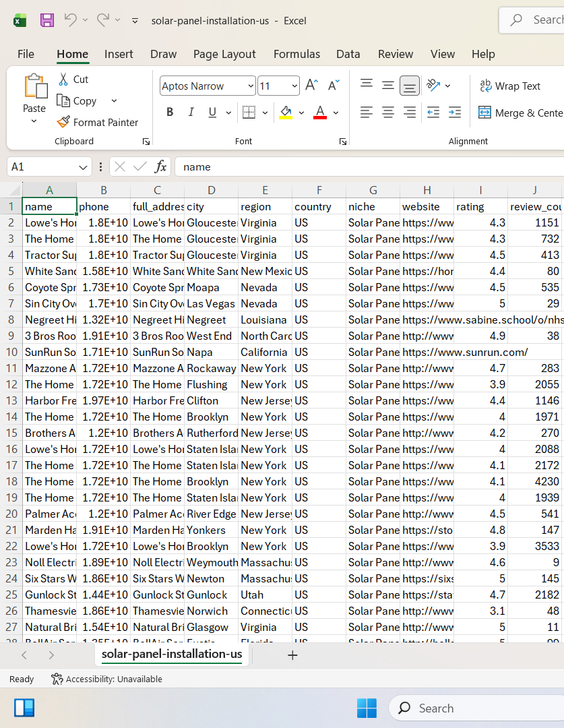The image size is (564, 728).
Task: Click into the formula bar showing name
Action: point(369,167)
